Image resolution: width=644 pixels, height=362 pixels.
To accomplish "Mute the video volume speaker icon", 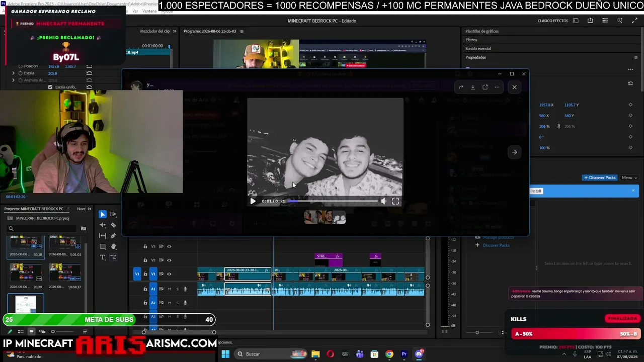I will (x=383, y=201).
